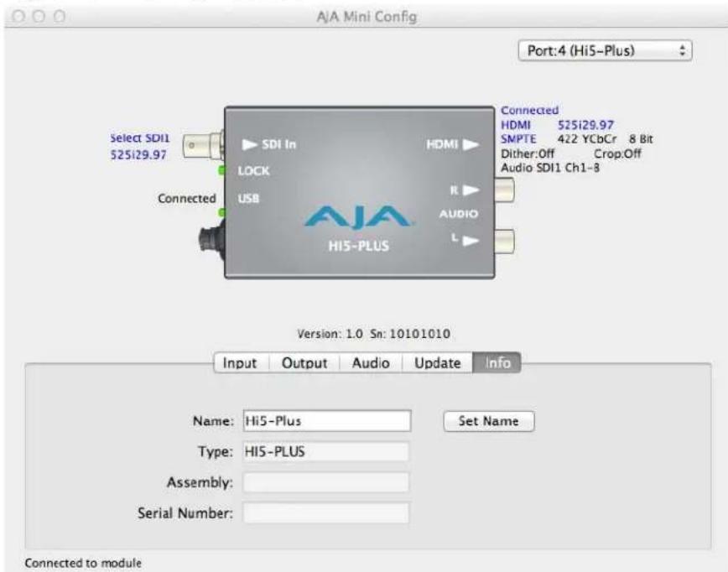Switch to the Audio tab
Screen dimensions: 728x572
pos(371,362)
